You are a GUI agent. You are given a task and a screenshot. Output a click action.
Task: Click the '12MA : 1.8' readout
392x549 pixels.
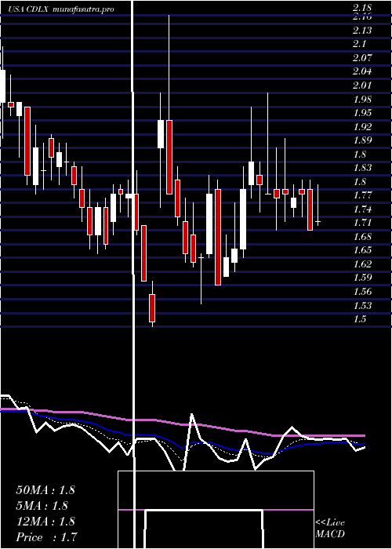(45, 522)
